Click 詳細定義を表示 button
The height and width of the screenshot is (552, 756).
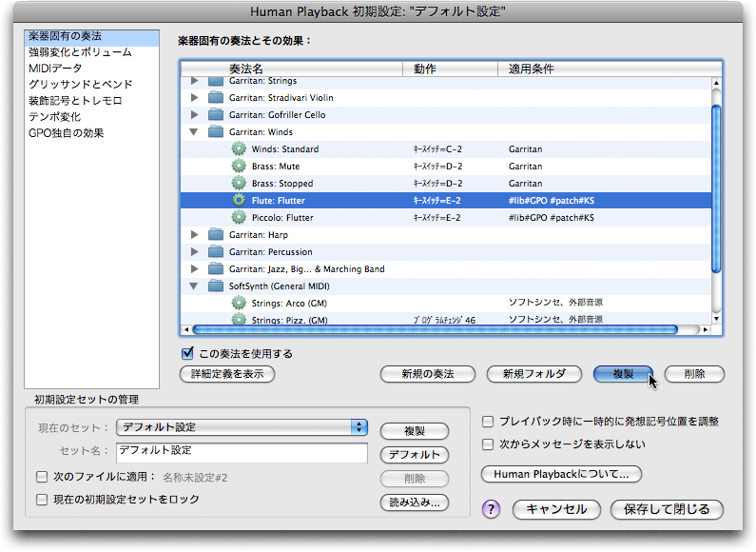point(227,374)
